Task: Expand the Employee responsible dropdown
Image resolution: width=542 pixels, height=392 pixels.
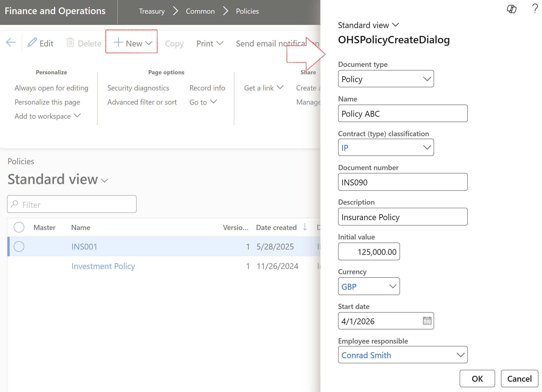Action: 460,355
